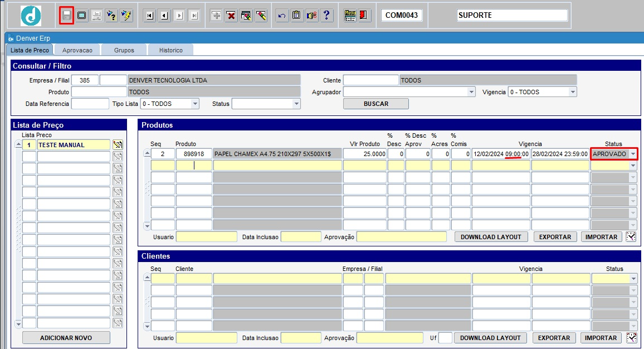Click the clear block eraser-window icon

point(246,16)
